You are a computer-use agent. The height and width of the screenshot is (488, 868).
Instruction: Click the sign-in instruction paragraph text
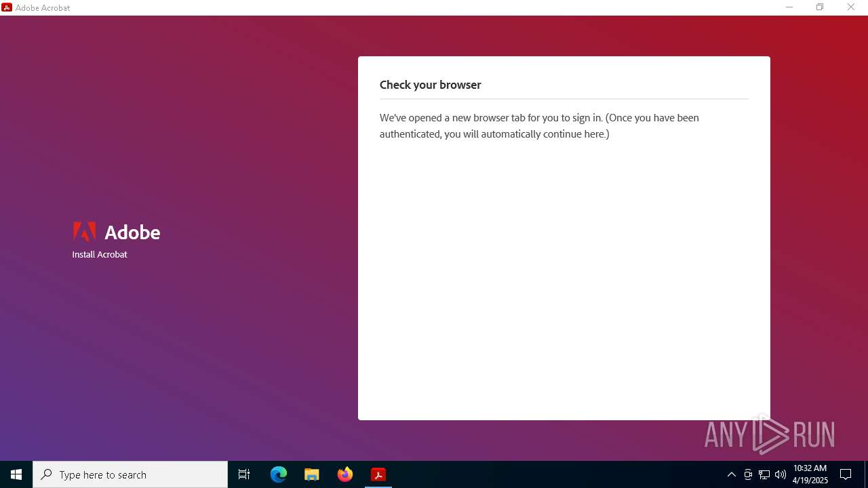coord(539,126)
